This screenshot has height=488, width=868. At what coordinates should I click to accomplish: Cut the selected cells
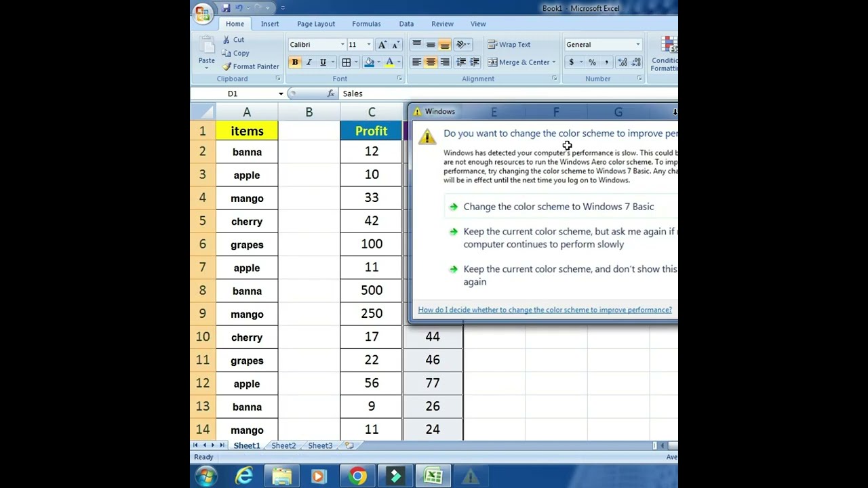[233, 40]
